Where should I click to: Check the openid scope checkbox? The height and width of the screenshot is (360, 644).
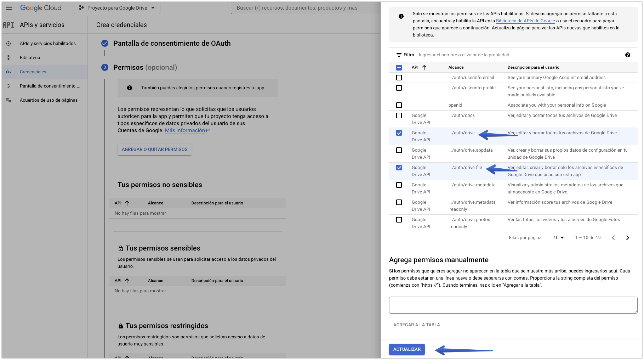coord(399,105)
